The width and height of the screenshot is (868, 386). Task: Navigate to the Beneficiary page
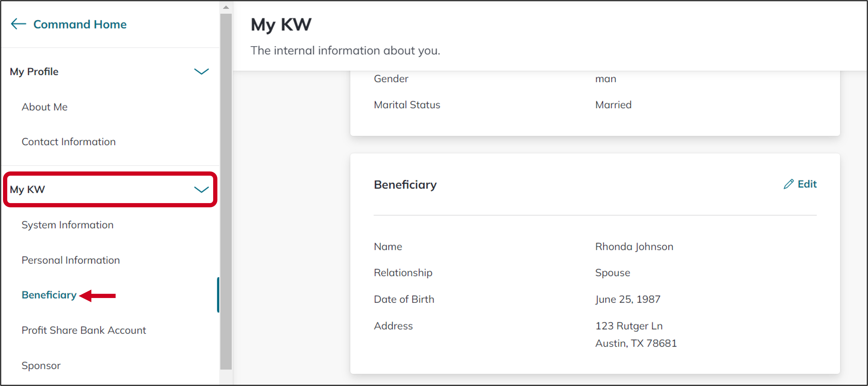point(49,295)
